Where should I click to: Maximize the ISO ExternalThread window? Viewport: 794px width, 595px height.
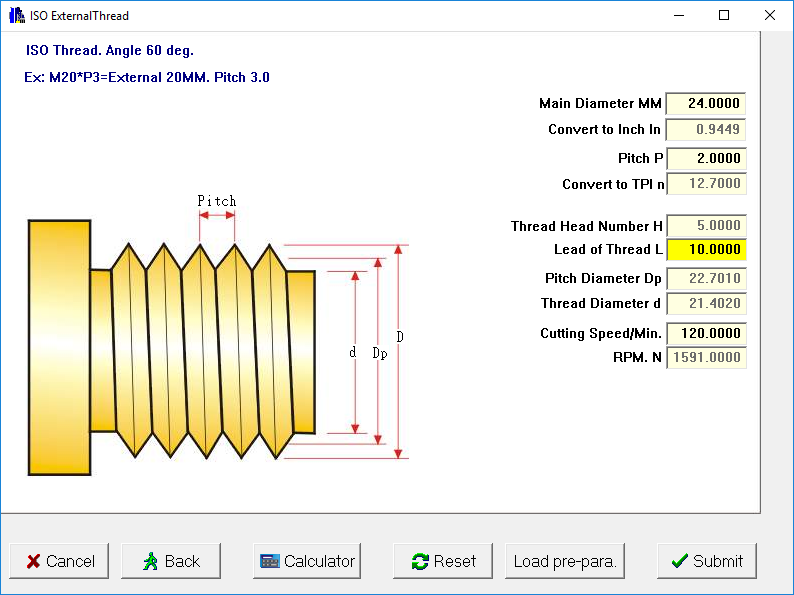click(x=724, y=16)
